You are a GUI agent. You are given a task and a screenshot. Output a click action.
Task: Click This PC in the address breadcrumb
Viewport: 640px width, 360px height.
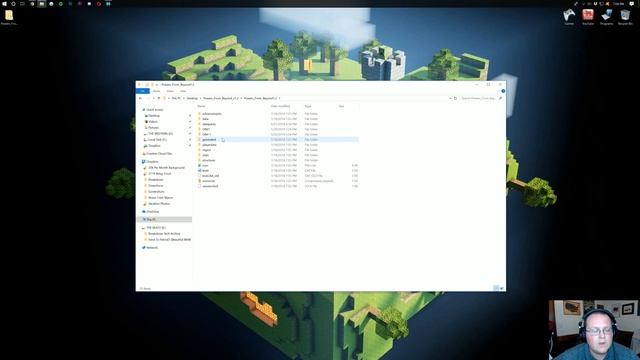tap(176, 98)
